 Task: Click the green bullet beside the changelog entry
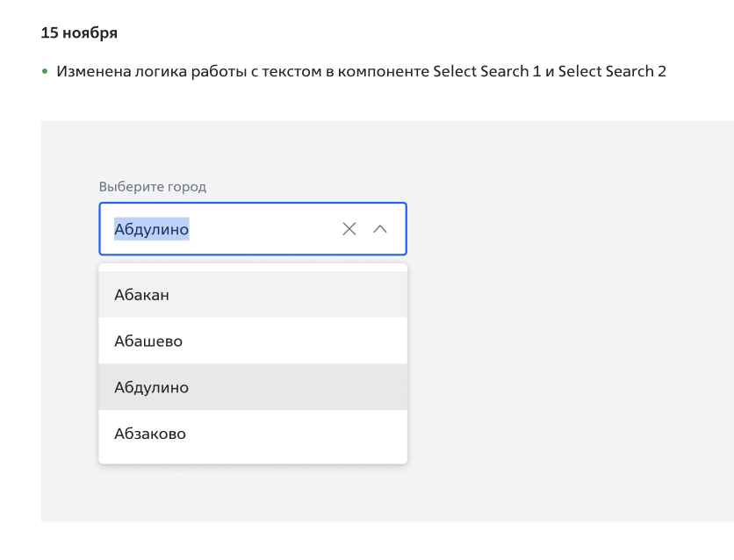(x=44, y=71)
